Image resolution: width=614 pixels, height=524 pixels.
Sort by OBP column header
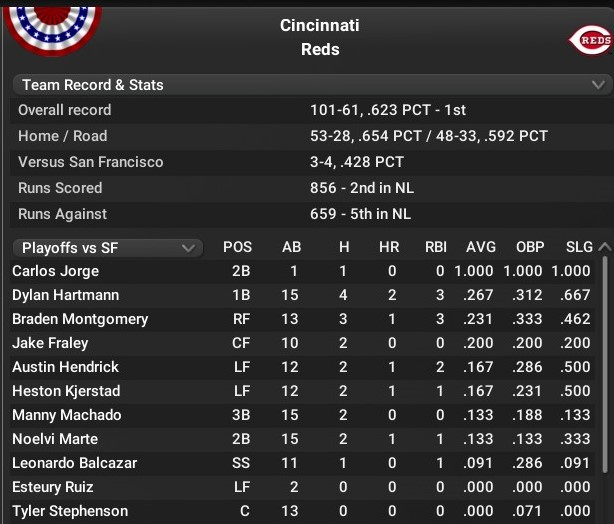point(530,247)
